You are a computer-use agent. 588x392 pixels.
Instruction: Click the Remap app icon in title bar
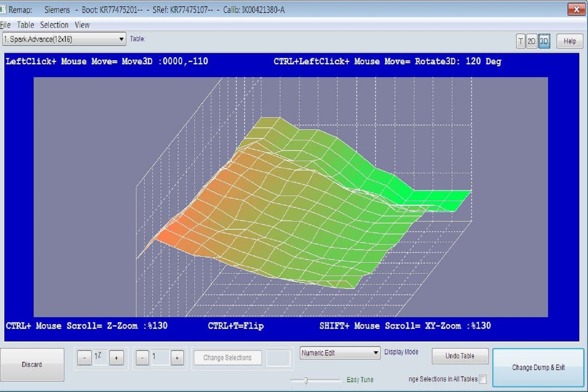pyautogui.click(x=3, y=9)
